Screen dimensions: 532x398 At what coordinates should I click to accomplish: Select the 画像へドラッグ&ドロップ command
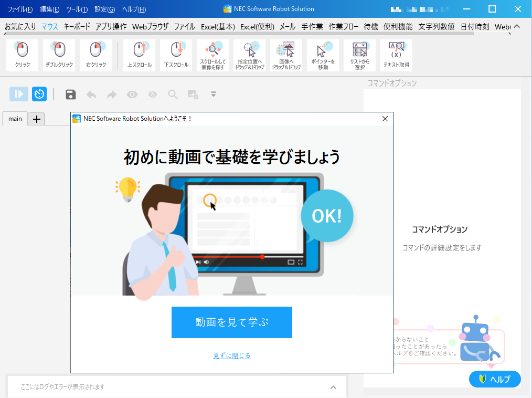tap(286, 54)
